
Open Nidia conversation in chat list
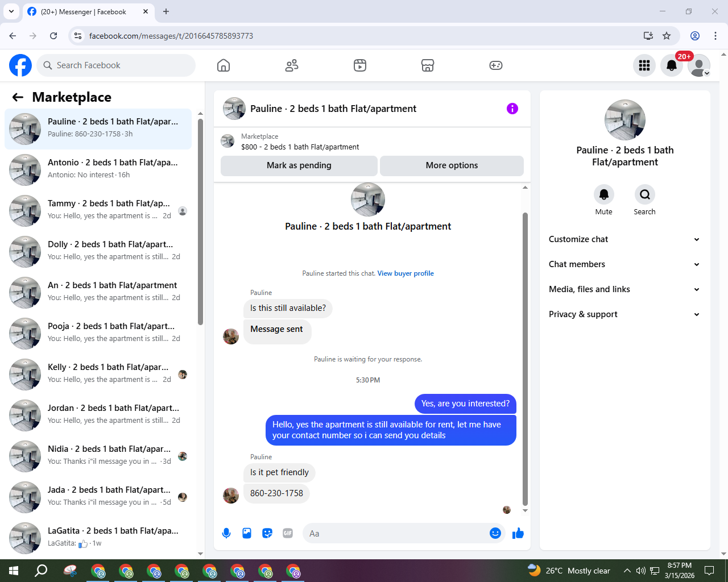pyautogui.click(x=98, y=456)
